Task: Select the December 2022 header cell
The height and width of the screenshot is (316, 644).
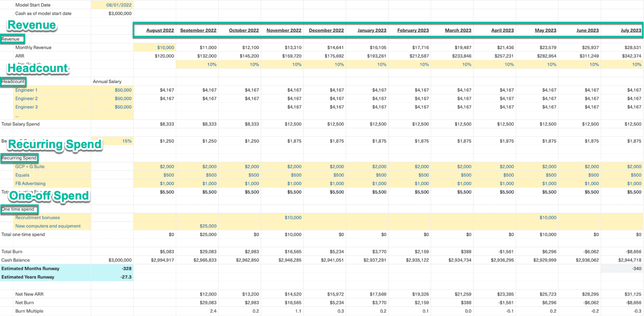Action: pos(326,30)
